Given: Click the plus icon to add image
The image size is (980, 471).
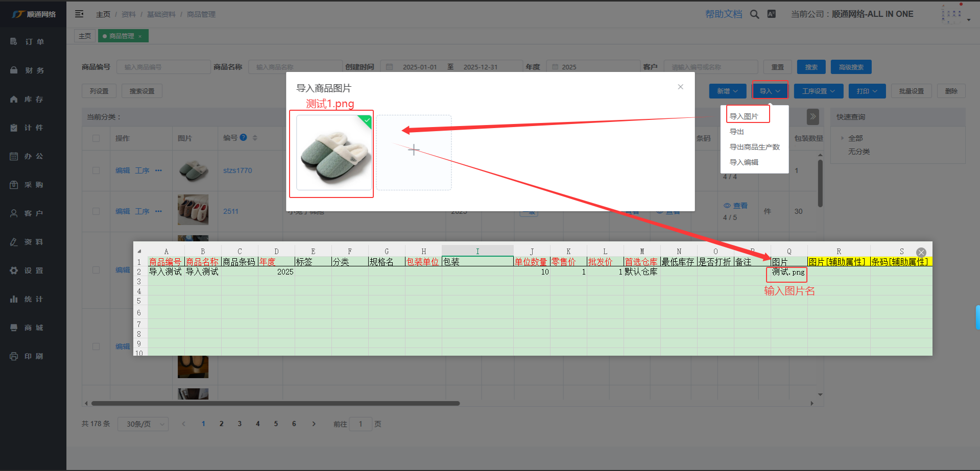Looking at the screenshot, I should point(414,150).
